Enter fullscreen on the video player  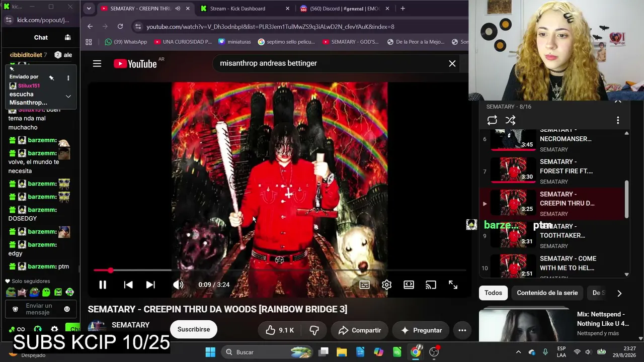[453, 285]
